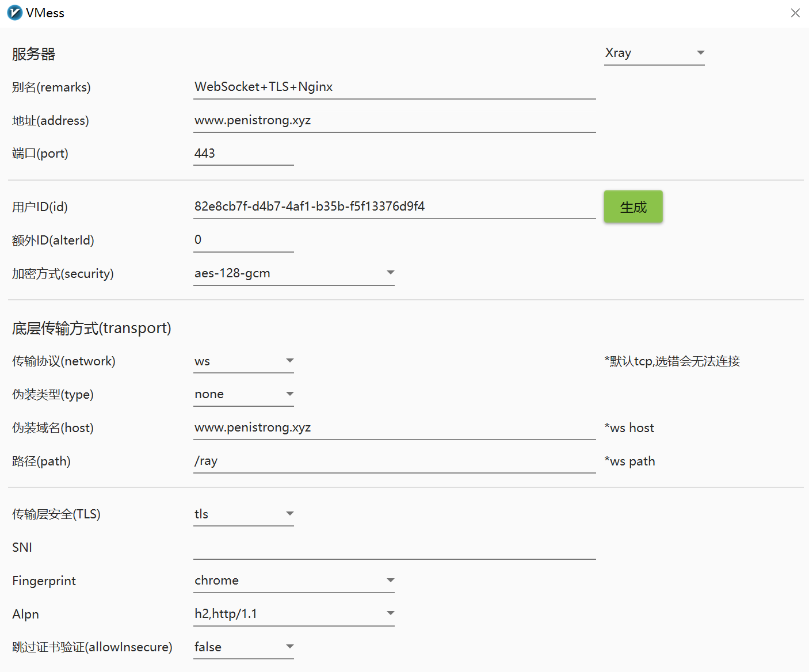Click the *默认tcp,选错会无法连接 hint text

click(x=672, y=361)
